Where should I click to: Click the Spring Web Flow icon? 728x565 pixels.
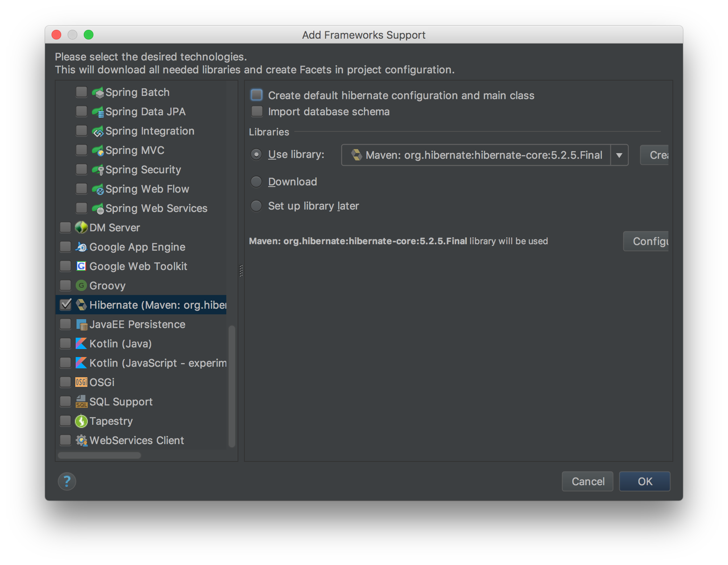click(98, 189)
